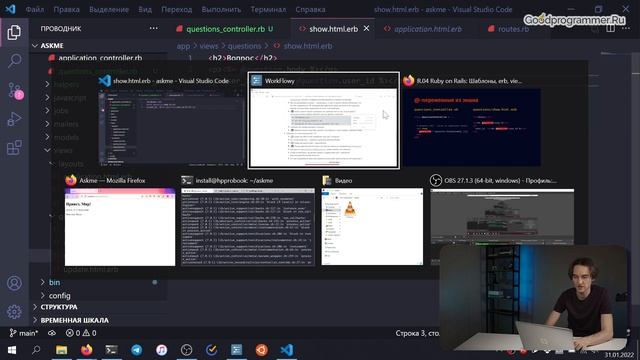Switch to Askme Mozilla Firefox thumbnail
Viewport: 640px width, 360px height.
pos(120,221)
